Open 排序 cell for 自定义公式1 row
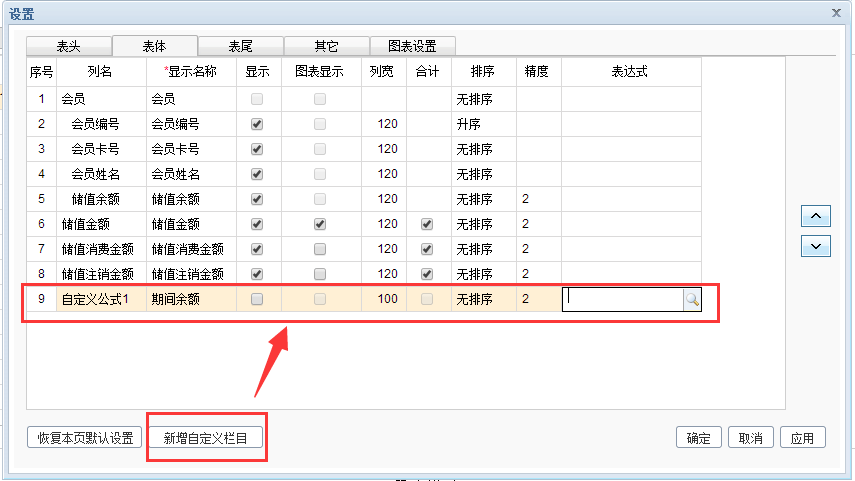 pos(484,299)
